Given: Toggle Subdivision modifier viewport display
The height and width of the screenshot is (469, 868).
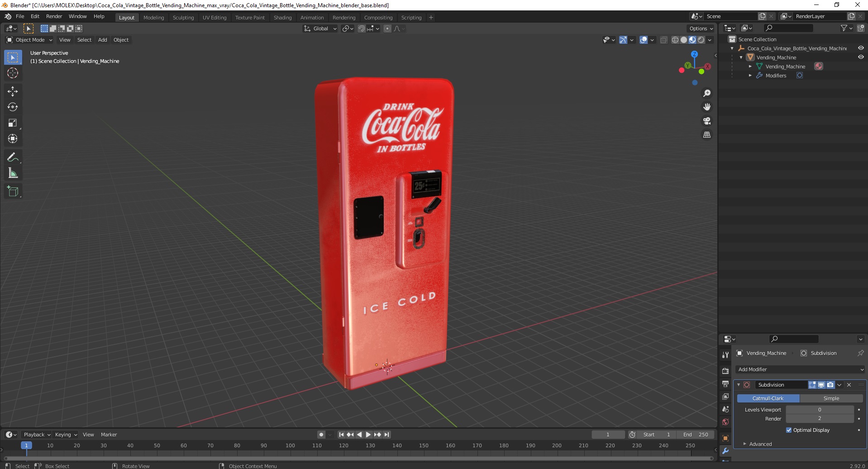Looking at the screenshot, I should 821,385.
